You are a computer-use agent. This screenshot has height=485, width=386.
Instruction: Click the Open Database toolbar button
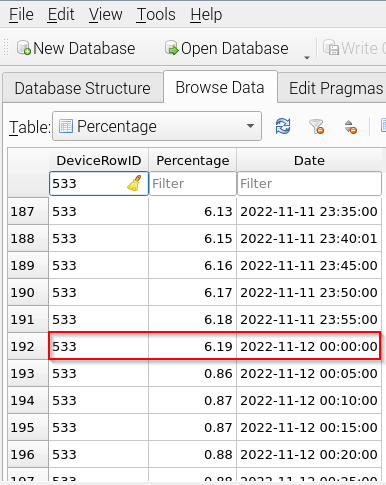[227, 48]
